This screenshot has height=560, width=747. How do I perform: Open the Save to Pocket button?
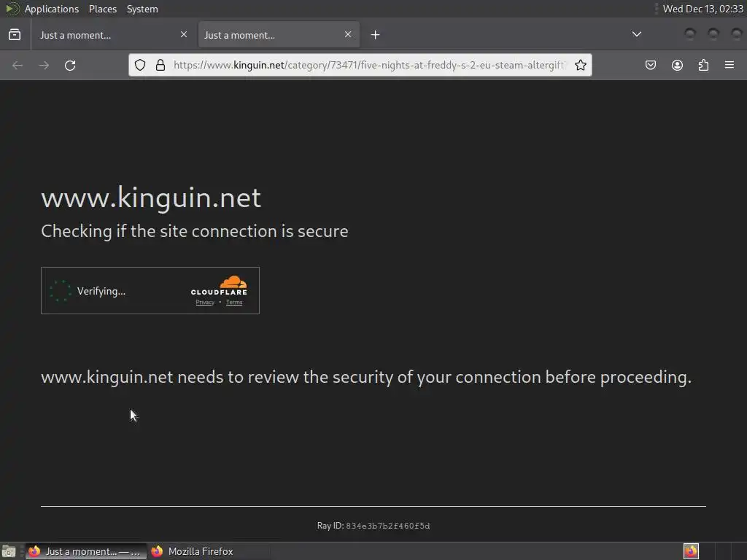pos(650,65)
